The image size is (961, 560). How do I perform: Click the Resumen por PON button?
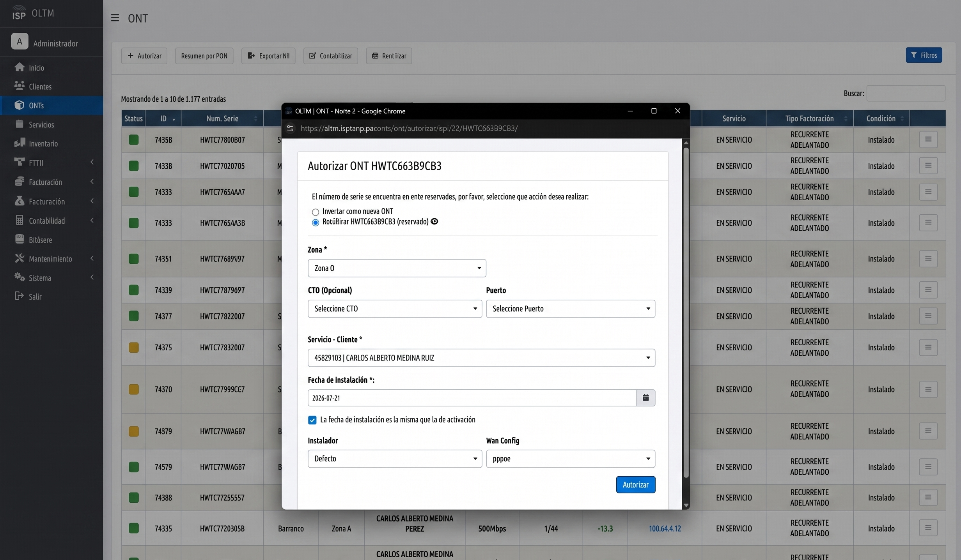coord(204,56)
